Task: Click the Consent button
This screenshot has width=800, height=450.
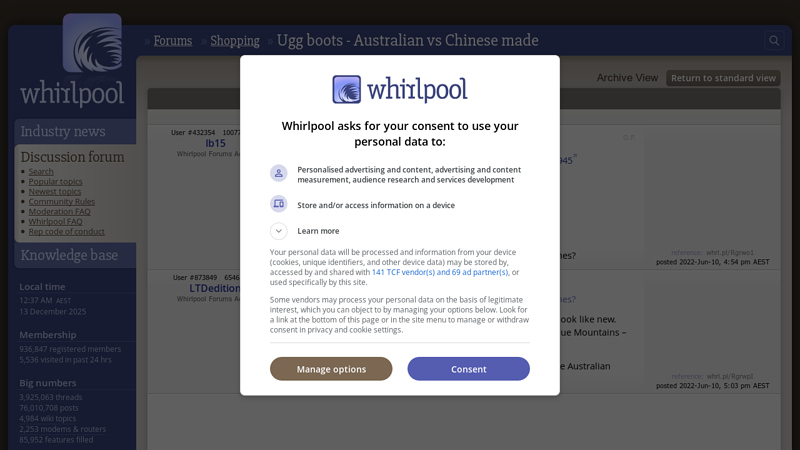Action: [x=468, y=369]
